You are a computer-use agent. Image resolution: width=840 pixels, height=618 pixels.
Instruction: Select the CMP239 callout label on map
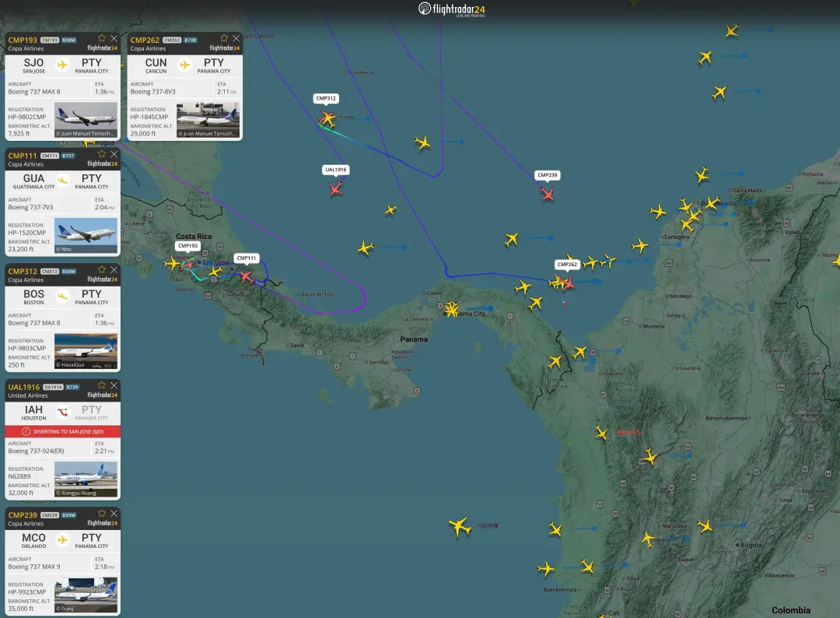click(547, 174)
